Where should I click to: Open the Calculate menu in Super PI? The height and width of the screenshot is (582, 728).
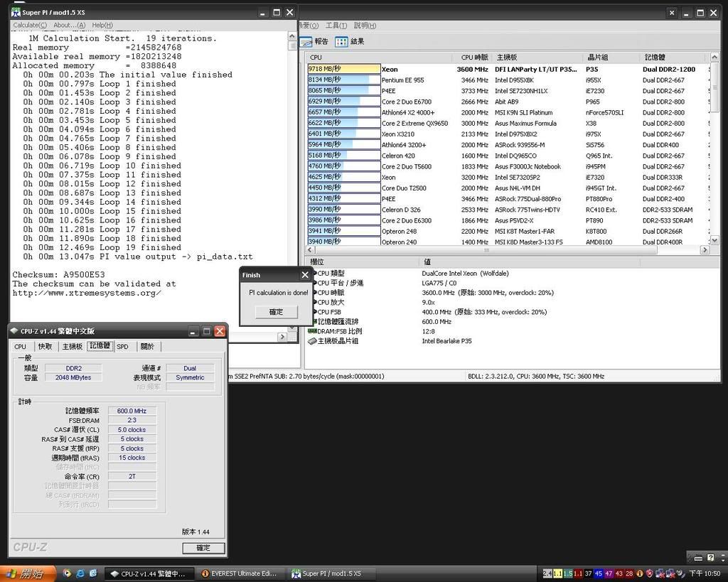(30, 25)
